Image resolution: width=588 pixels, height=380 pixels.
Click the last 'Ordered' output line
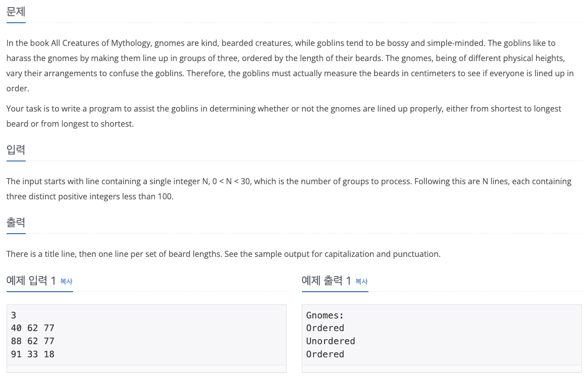coord(325,354)
